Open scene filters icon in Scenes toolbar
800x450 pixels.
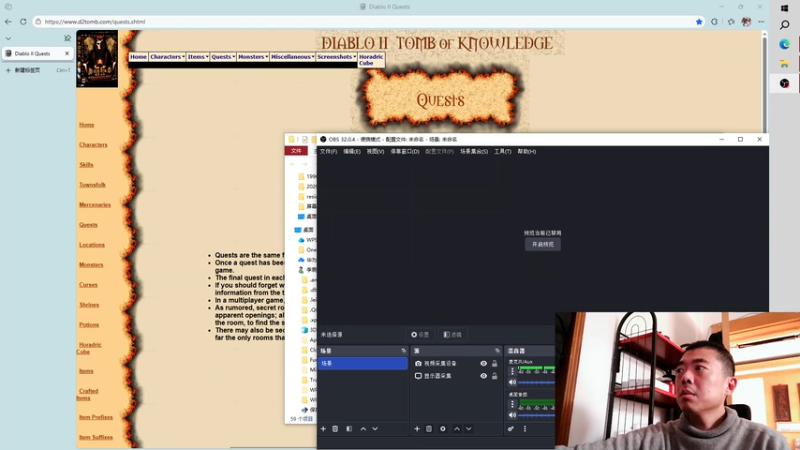(349, 429)
